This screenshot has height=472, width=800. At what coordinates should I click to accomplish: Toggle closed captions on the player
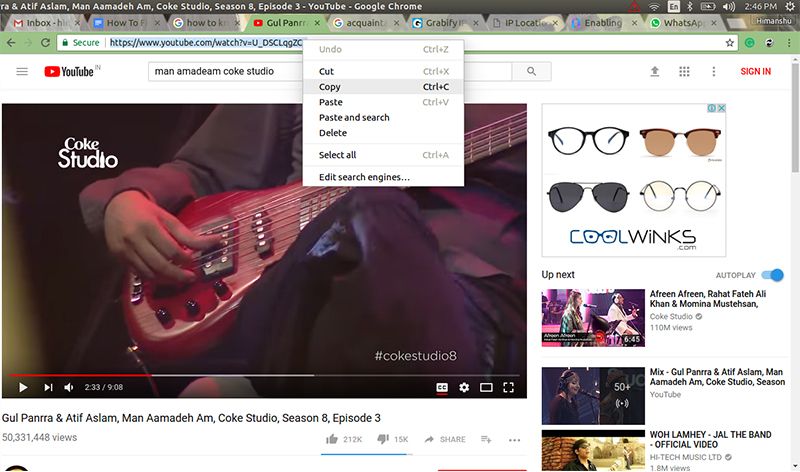coord(442,388)
